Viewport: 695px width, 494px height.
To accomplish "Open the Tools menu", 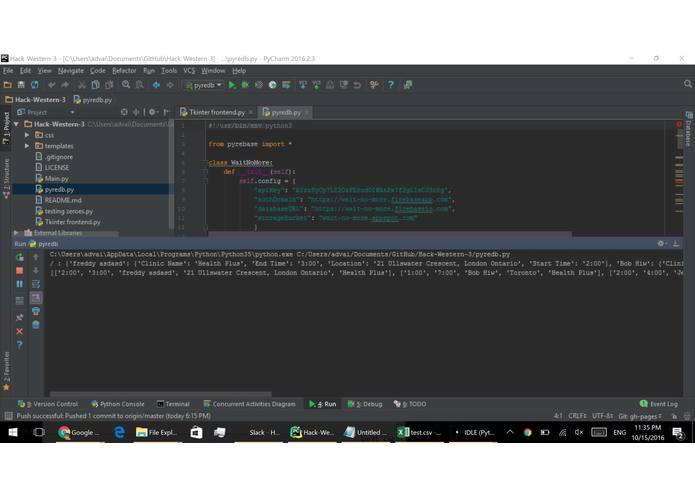I will pyautogui.click(x=169, y=70).
